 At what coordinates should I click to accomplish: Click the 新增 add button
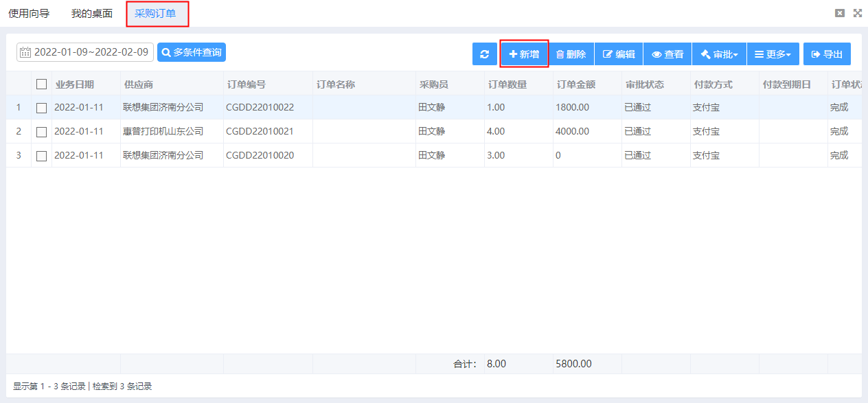coord(524,54)
